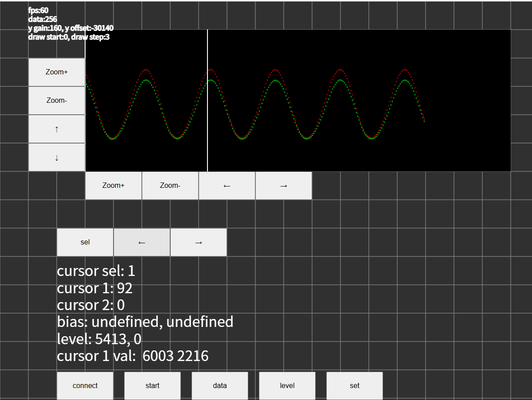Screen dimensions: 532x400
Task: Move cursor right with arrow in sel row
Action: coord(199,242)
